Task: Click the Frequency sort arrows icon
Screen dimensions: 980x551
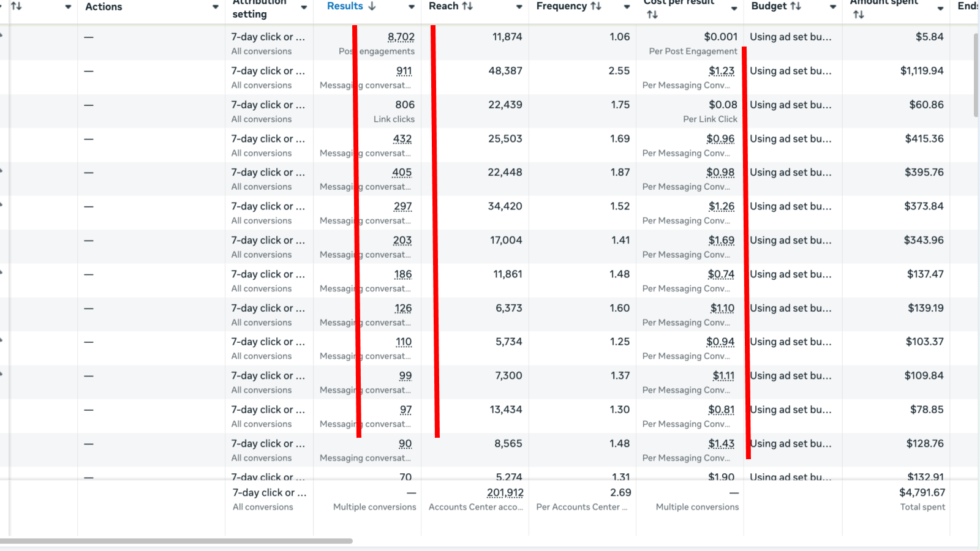Action: point(595,6)
